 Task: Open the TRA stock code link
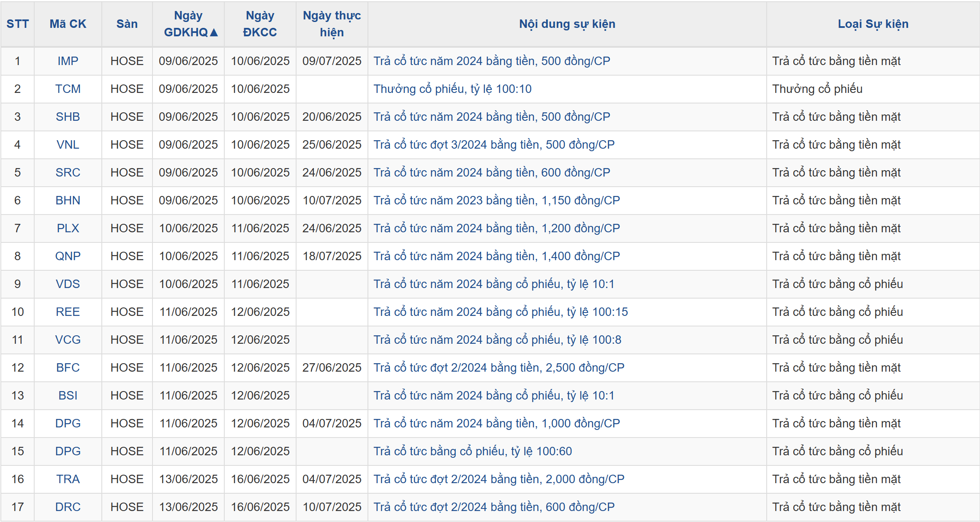[68, 479]
